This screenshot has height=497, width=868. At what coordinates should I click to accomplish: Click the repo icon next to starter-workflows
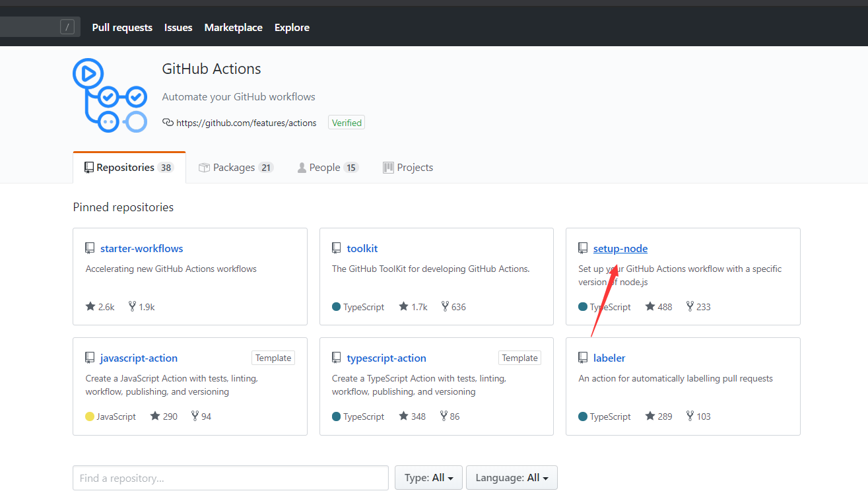(90, 248)
